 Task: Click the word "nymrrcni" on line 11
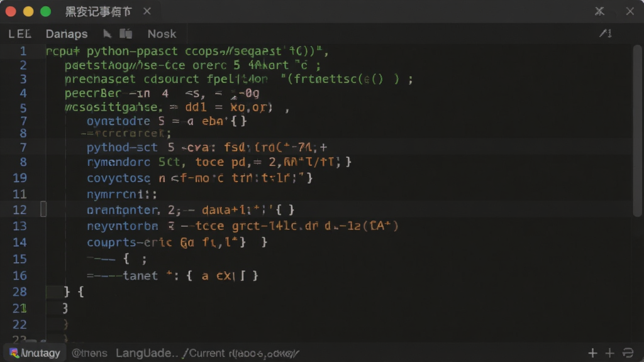[115, 194]
